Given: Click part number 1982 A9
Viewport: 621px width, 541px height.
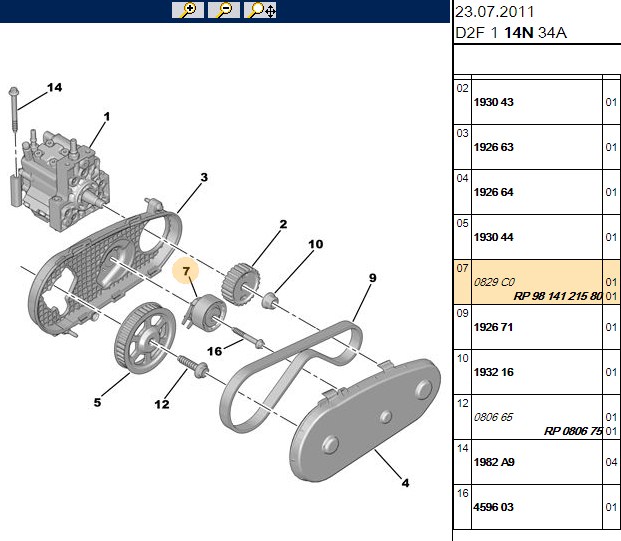Looking at the screenshot, I should [x=494, y=462].
